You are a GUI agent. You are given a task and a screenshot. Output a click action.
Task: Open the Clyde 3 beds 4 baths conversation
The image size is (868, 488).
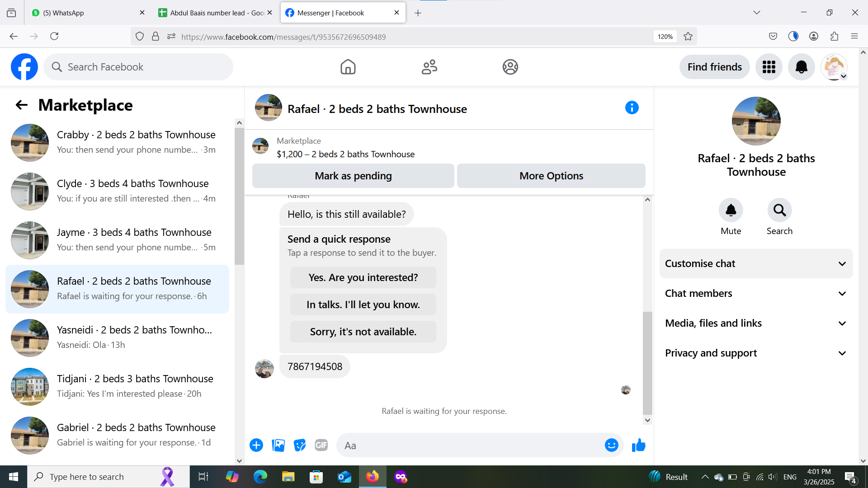point(118,192)
